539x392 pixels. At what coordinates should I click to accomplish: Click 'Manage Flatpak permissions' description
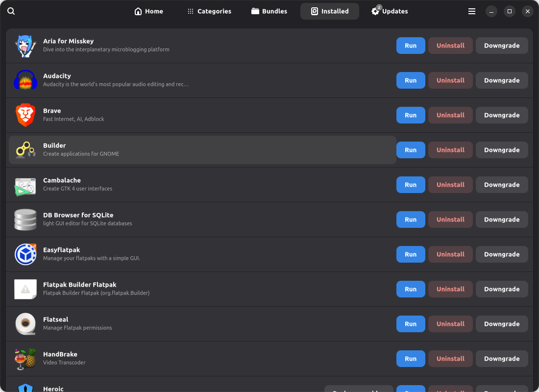point(77,328)
